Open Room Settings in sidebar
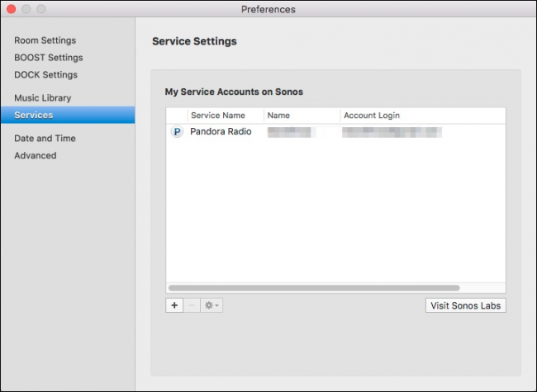 pos(45,40)
